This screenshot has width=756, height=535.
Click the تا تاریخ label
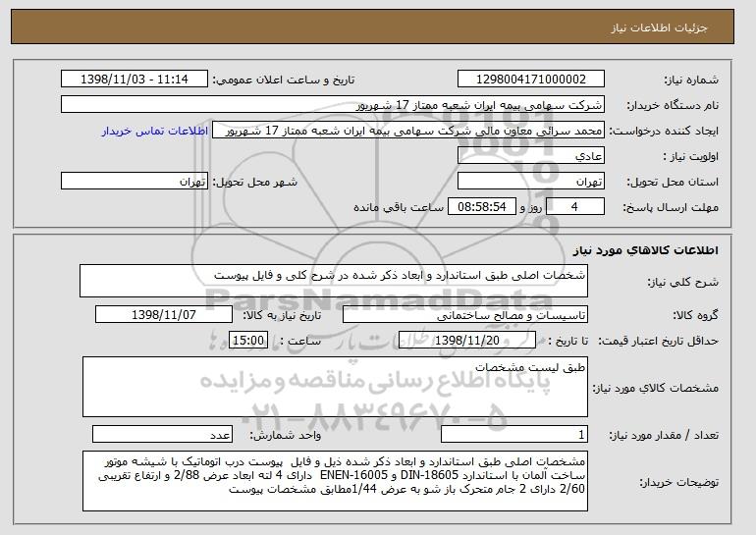point(568,342)
